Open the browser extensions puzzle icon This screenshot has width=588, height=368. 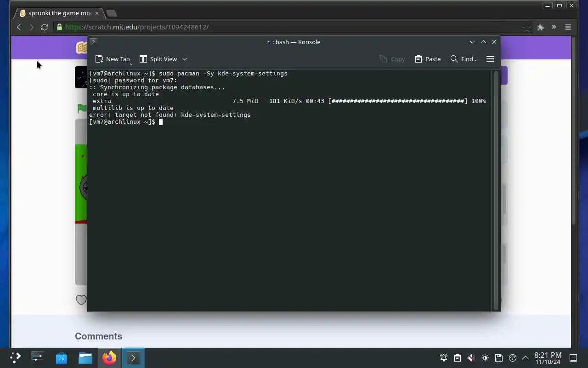coord(541,27)
